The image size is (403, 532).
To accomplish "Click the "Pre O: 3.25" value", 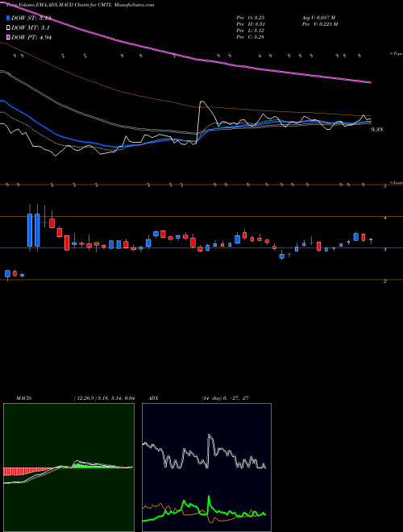I will [x=251, y=18].
